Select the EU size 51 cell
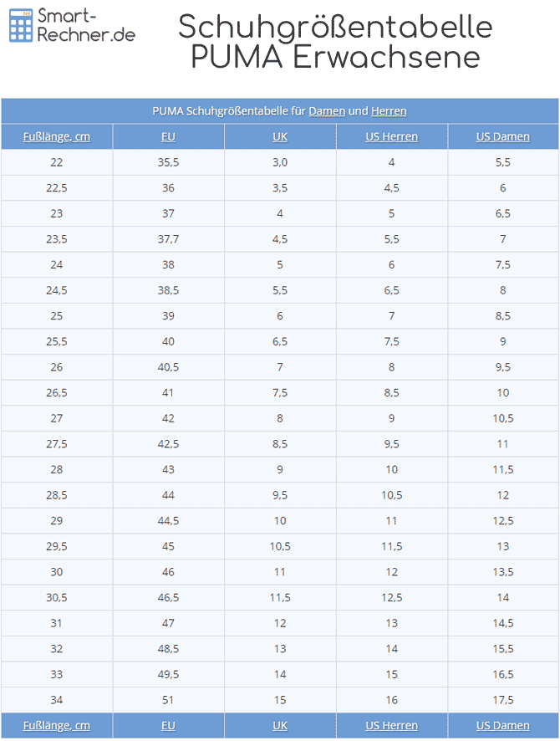 168,699
